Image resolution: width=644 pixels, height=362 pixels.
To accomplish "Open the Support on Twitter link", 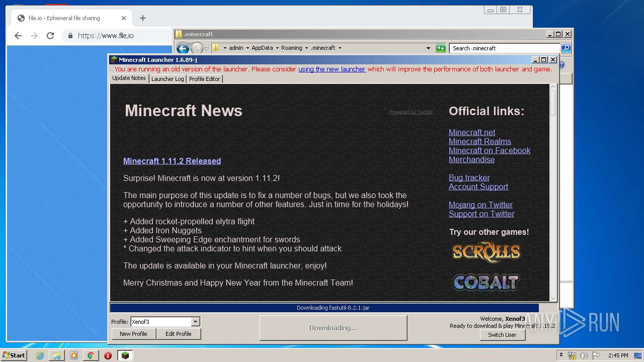I will (481, 214).
